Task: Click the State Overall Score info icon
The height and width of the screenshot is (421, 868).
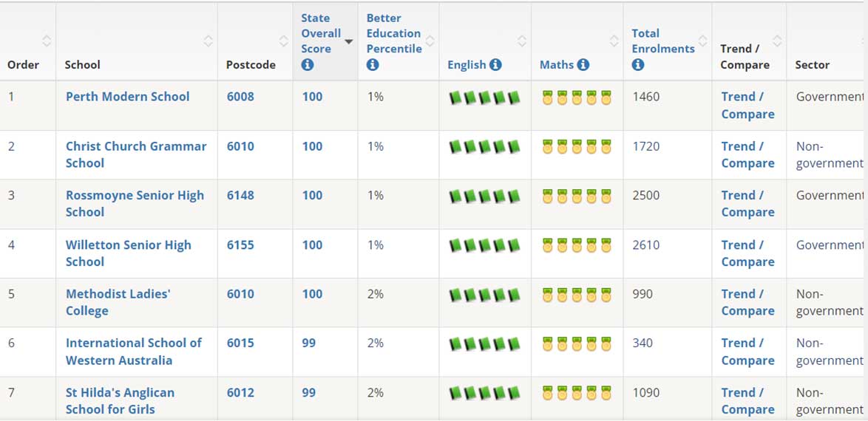Action: pos(308,65)
